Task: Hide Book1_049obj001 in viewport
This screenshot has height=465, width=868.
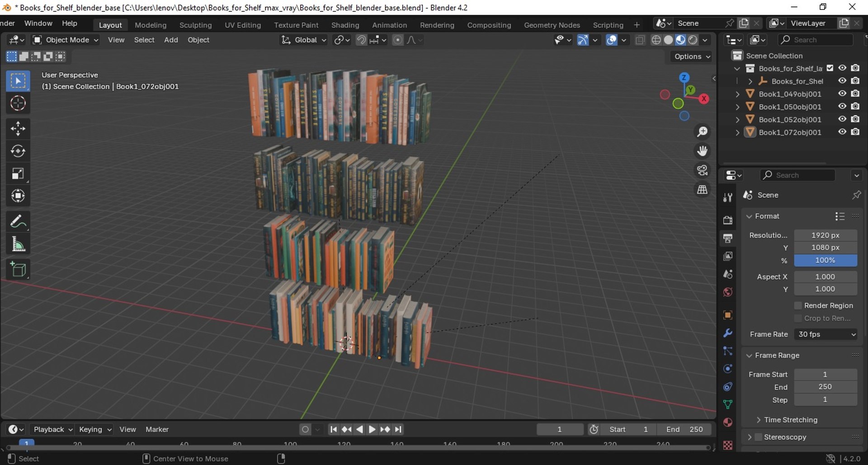Action: 842,94
